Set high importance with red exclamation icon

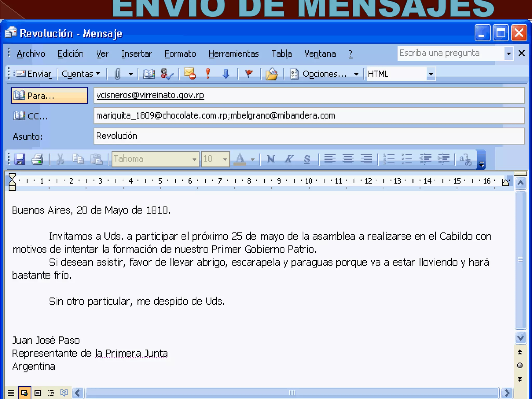(x=208, y=74)
